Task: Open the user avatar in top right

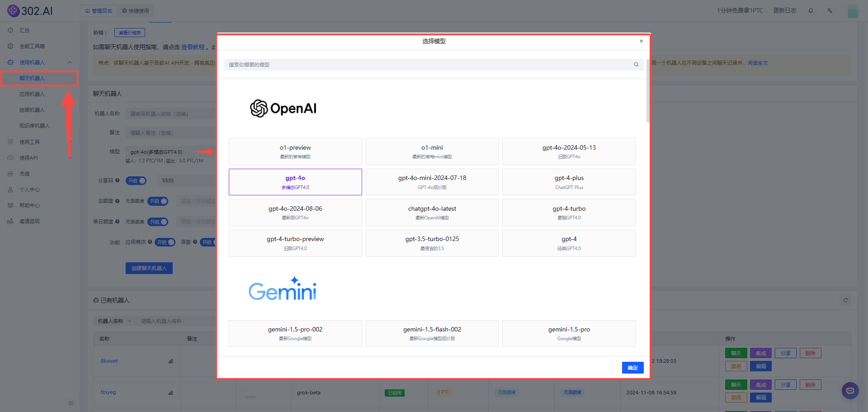Action: tap(853, 11)
